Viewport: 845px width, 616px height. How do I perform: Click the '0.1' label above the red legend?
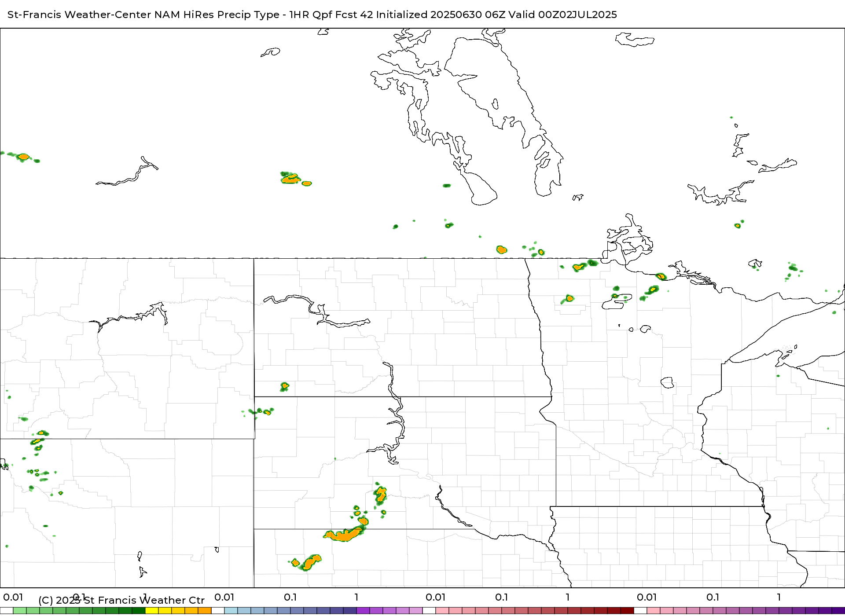click(x=502, y=597)
